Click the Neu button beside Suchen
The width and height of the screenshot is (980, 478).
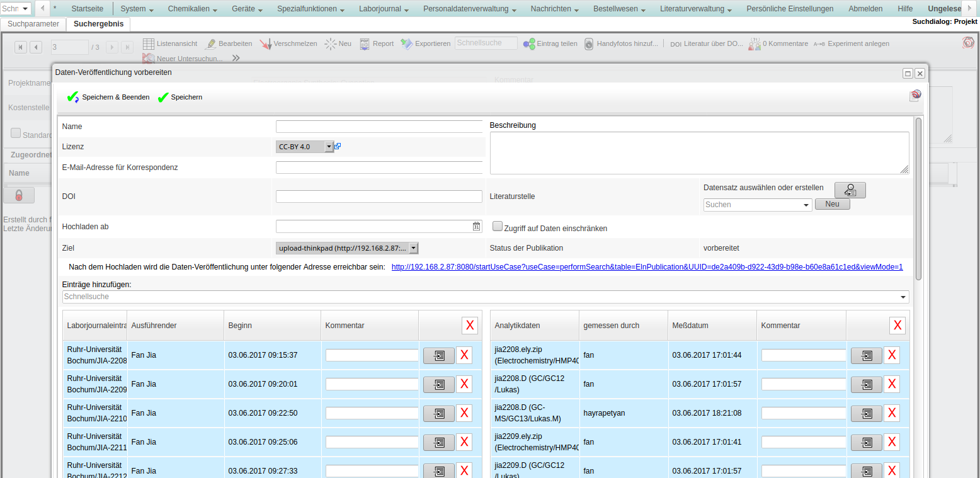[x=832, y=204]
